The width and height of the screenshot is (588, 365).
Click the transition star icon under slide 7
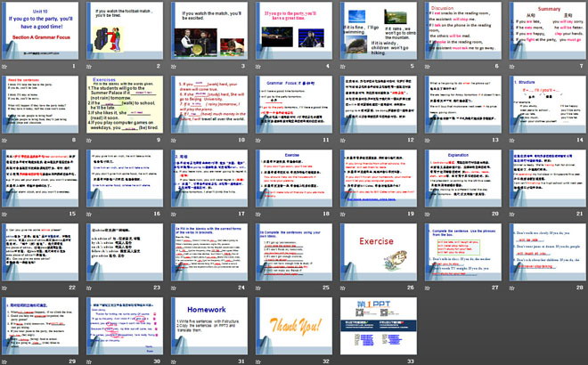point(512,67)
